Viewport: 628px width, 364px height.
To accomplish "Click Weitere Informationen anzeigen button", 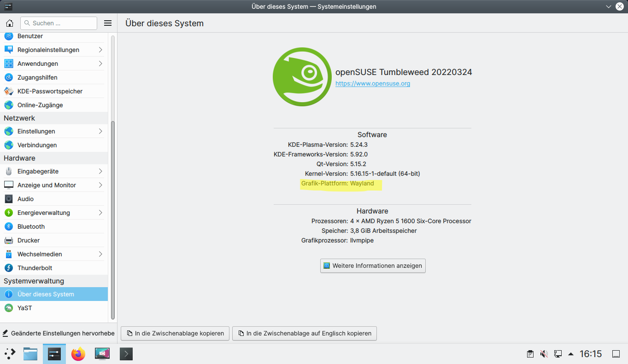I will click(373, 266).
